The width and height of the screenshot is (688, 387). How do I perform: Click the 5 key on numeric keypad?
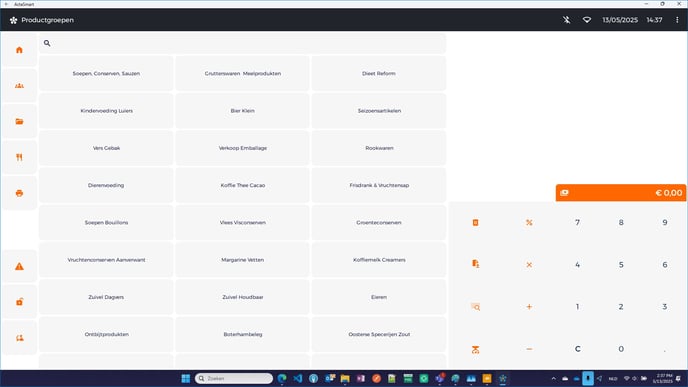point(621,265)
